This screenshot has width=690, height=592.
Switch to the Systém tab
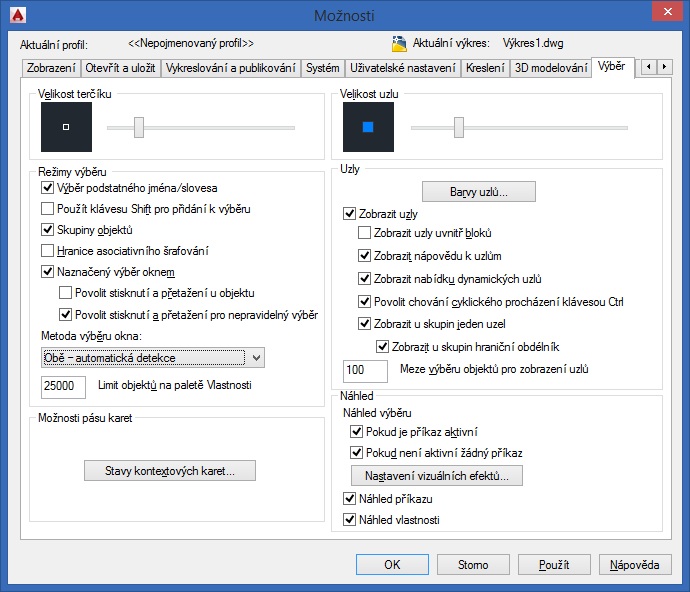323,68
